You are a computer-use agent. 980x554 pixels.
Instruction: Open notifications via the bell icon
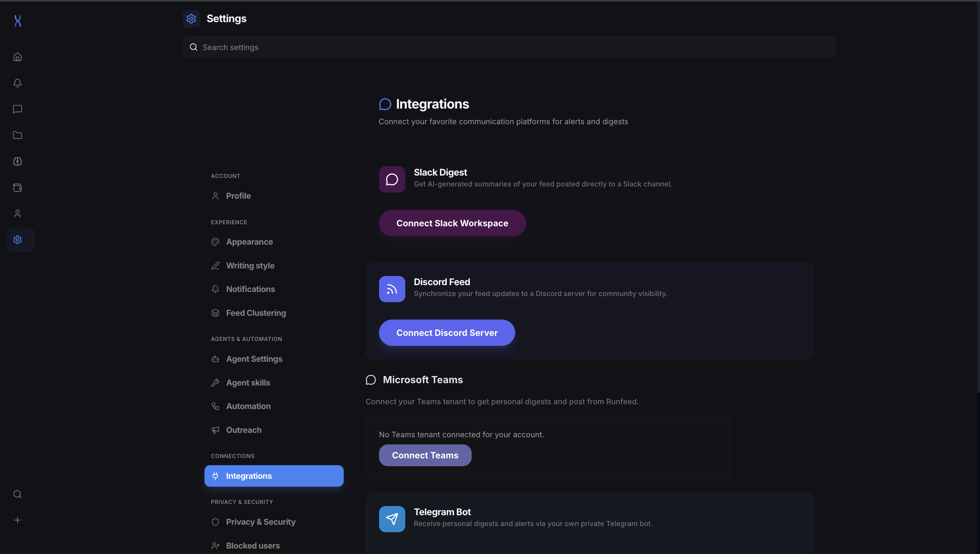(x=17, y=83)
